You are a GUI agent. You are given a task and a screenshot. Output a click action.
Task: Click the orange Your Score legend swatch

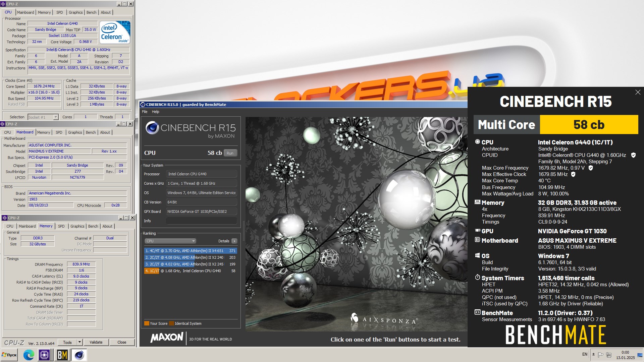click(x=147, y=323)
